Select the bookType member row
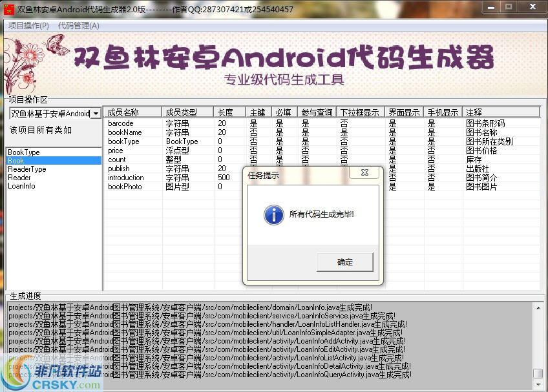This screenshot has width=548, height=392. 322,141
